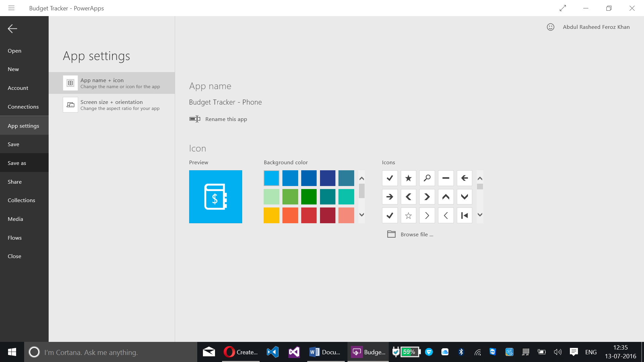Select the bold down chevron icon
Viewport: 644px width, 362px height.
point(465,197)
